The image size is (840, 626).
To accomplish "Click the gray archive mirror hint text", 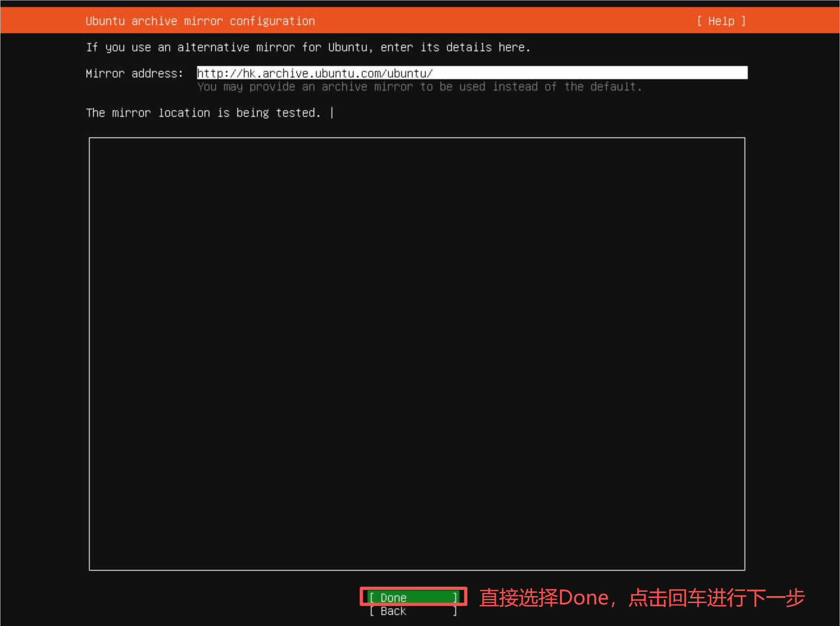I will [x=419, y=87].
